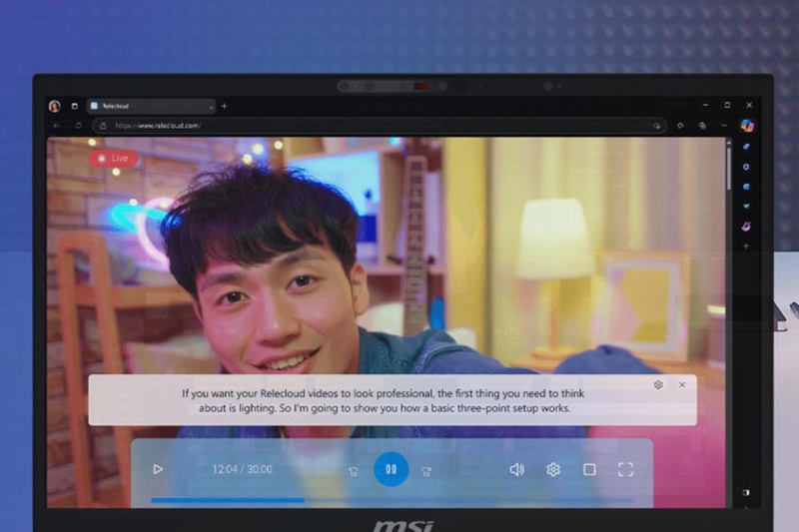Image resolution: width=799 pixels, height=532 pixels.
Task: Skip back 10 seconds in the video
Action: click(x=354, y=472)
